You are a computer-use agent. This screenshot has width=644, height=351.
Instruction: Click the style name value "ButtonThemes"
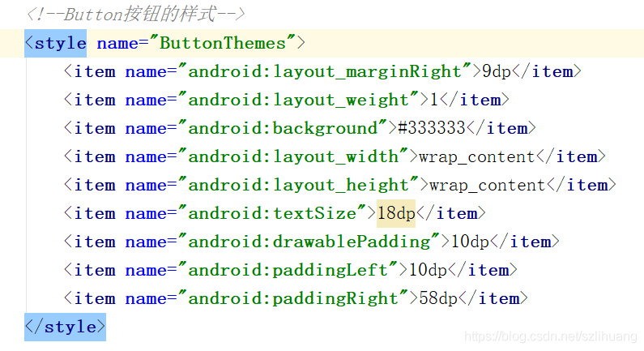[x=223, y=43]
